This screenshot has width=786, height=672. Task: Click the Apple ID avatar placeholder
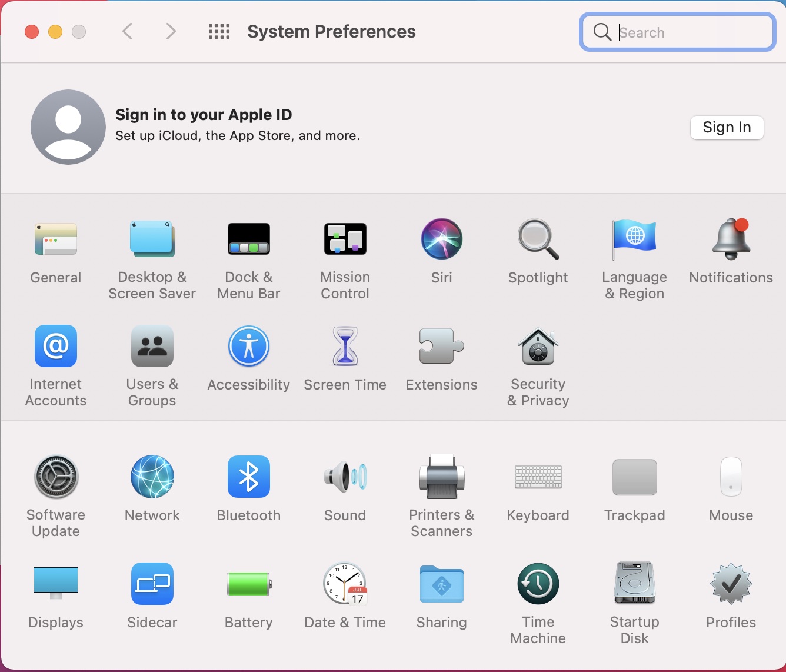[x=68, y=127]
